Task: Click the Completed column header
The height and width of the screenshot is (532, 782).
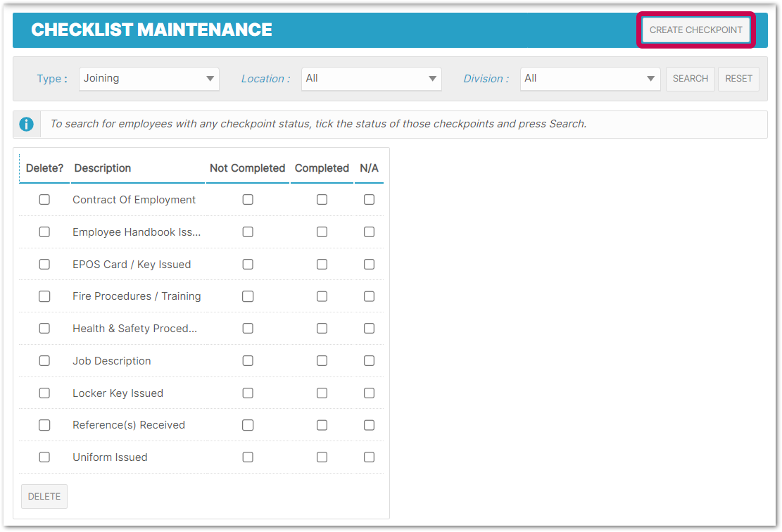Action: point(322,168)
